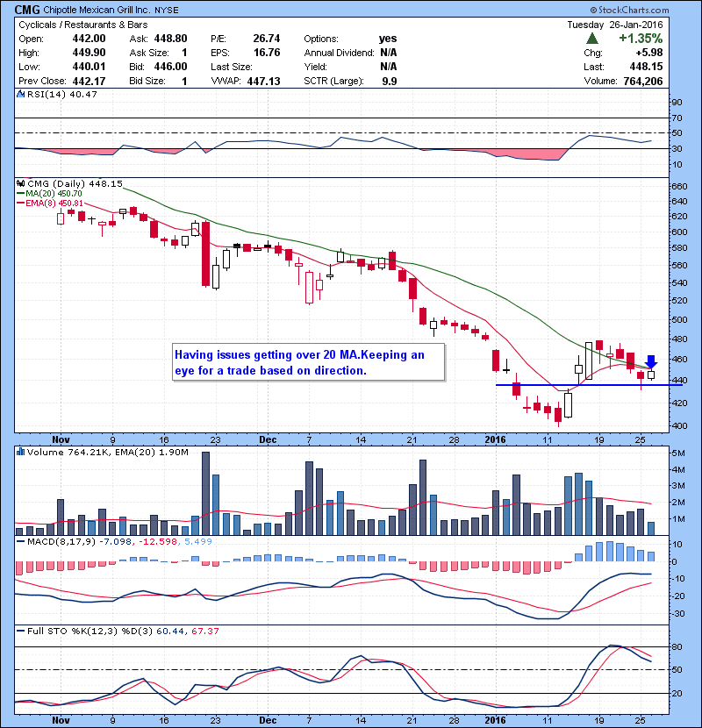This screenshot has width=702, height=728.
Task: Click the stochastic 80 axis label
Action: [677, 646]
